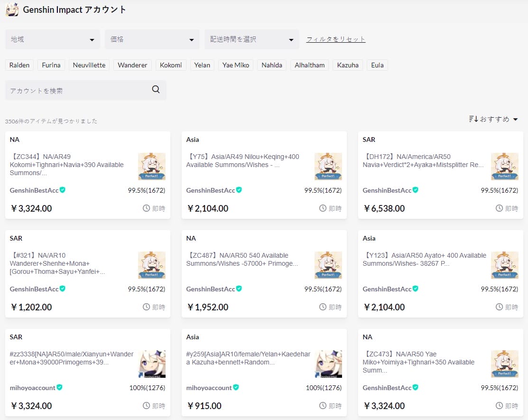This screenshot has height=420, width=528.
Task: Focus the アカウントを検索 search field
Action: point(78,90)
